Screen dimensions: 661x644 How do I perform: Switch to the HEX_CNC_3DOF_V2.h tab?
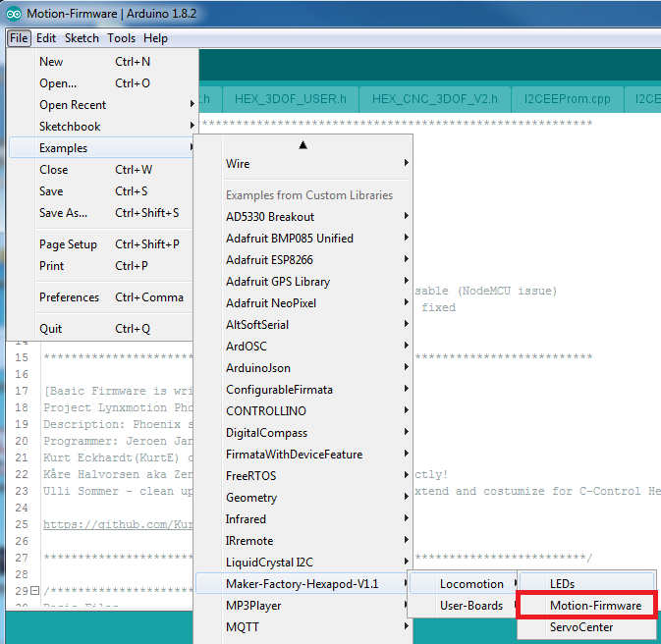pos(435,99)
